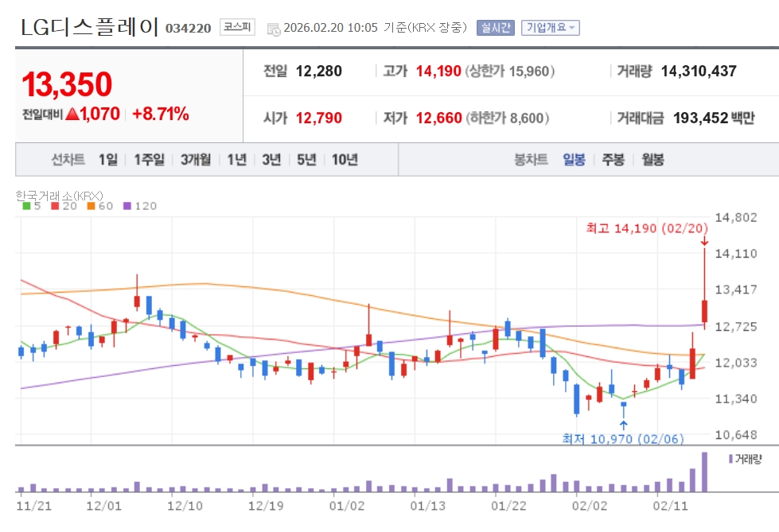Click the current price 13,350
Screen dimensions: 779x532
click(x=67, y=84)
